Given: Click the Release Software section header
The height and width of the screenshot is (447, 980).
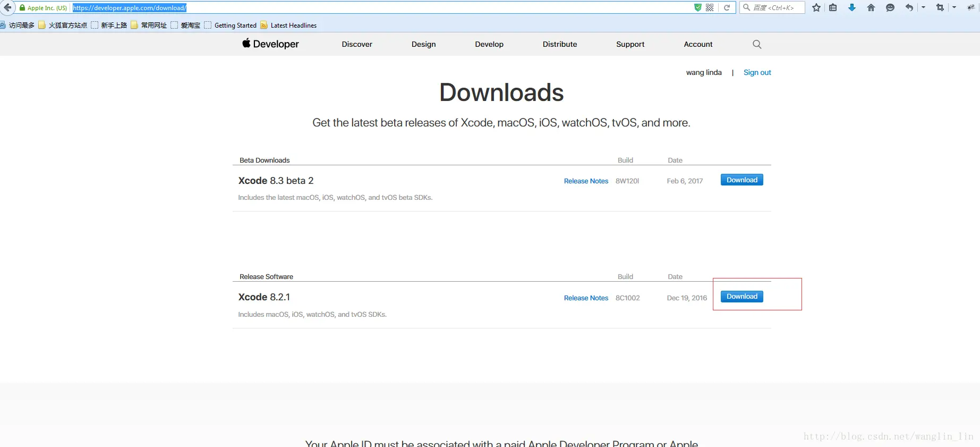Looking at the screenshot, I should (x=266, y=276).
